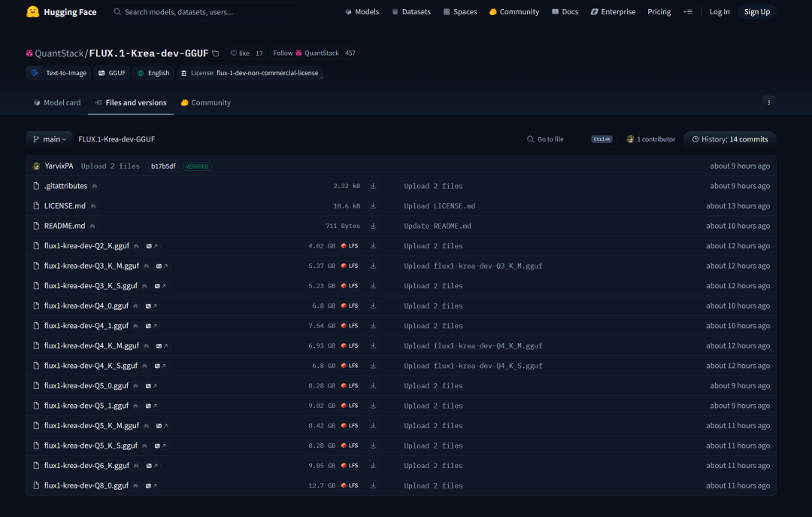Focus the Go to file field

[x=570, y=139]
